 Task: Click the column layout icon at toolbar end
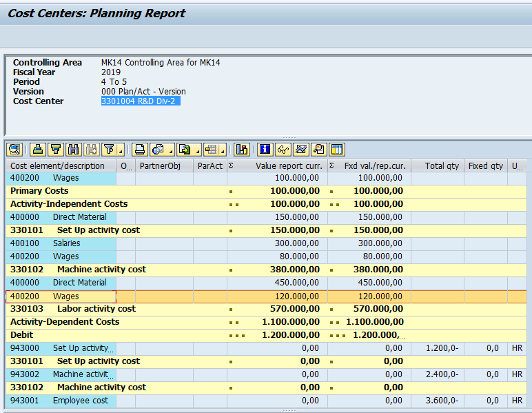(337, 150)
